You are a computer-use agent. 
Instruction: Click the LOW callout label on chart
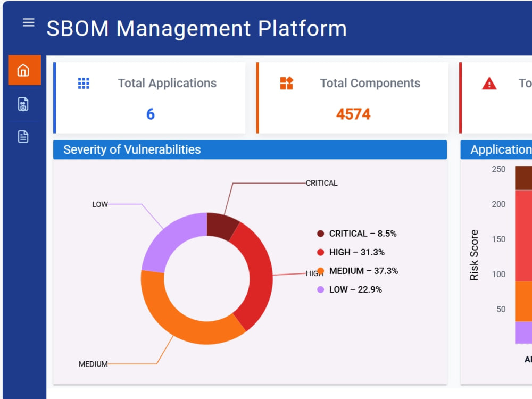(x=100, y=204)
